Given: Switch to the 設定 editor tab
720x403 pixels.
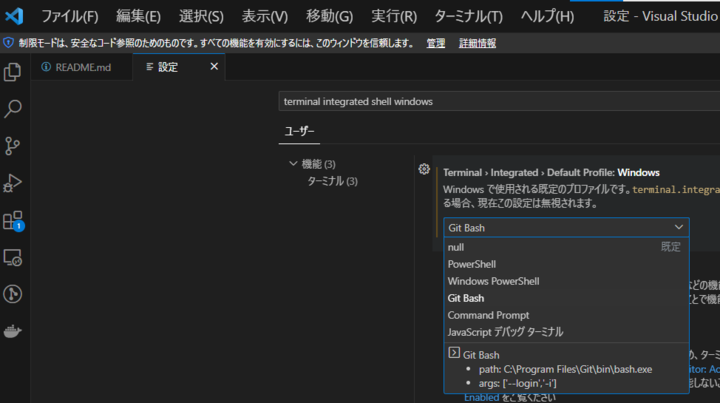Looking at the screenshot, I should pos(179,67).
